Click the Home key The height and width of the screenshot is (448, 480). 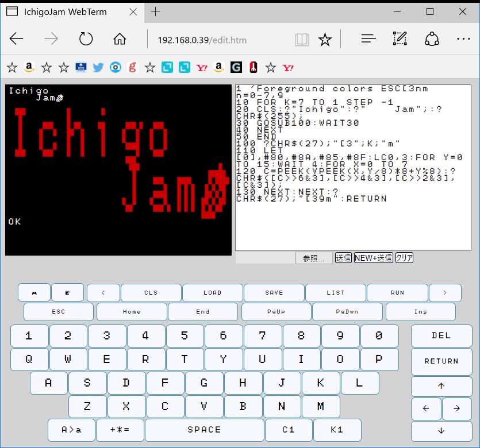click(132, 312)
